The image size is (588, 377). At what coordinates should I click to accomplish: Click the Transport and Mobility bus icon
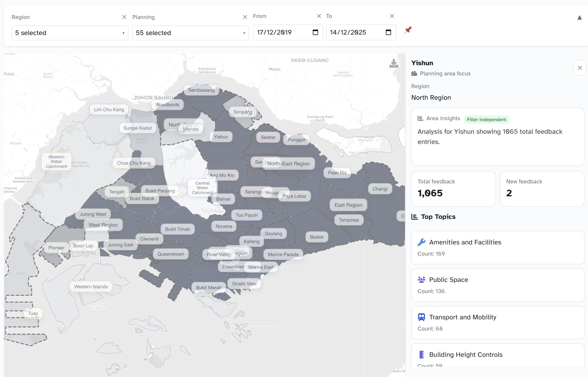(422, 317)
